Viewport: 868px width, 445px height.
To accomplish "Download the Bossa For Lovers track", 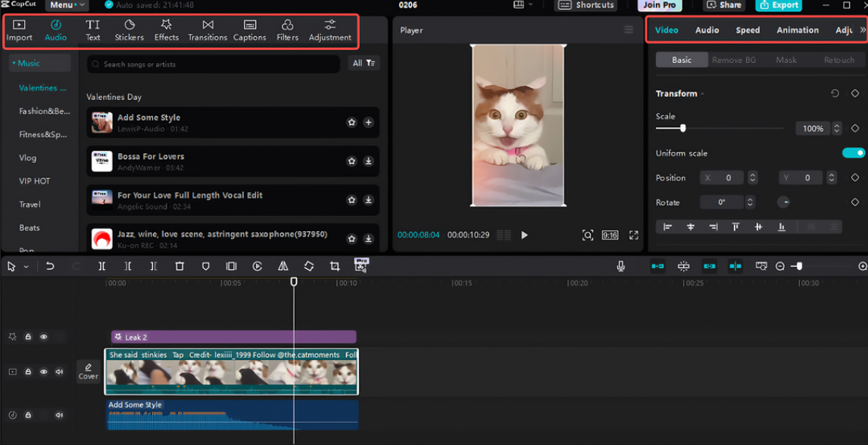I will [368, 161].
